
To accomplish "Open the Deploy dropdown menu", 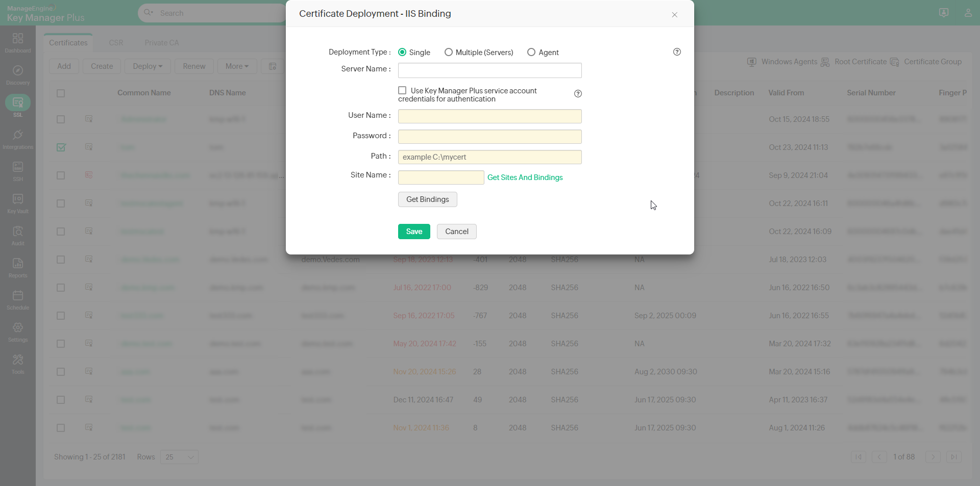I will [147, 66].
